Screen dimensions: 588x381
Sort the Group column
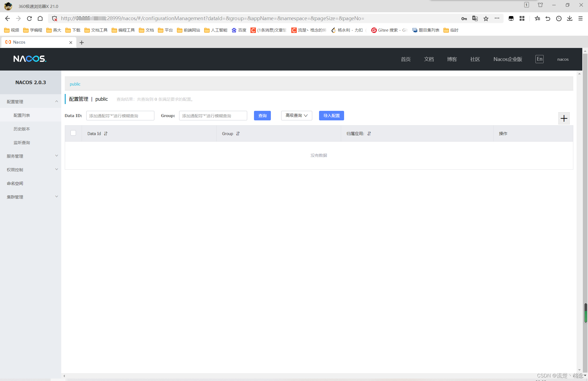click(x=238, y=133)
